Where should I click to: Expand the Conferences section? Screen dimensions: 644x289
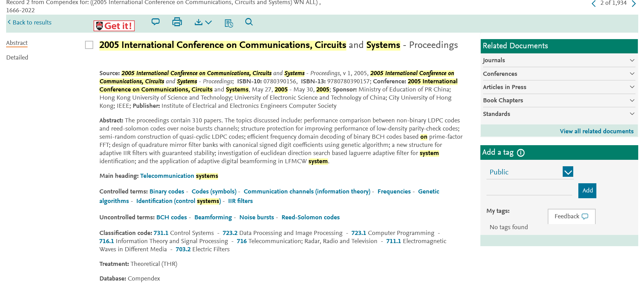pyautogui.click(x=559, y=74)
